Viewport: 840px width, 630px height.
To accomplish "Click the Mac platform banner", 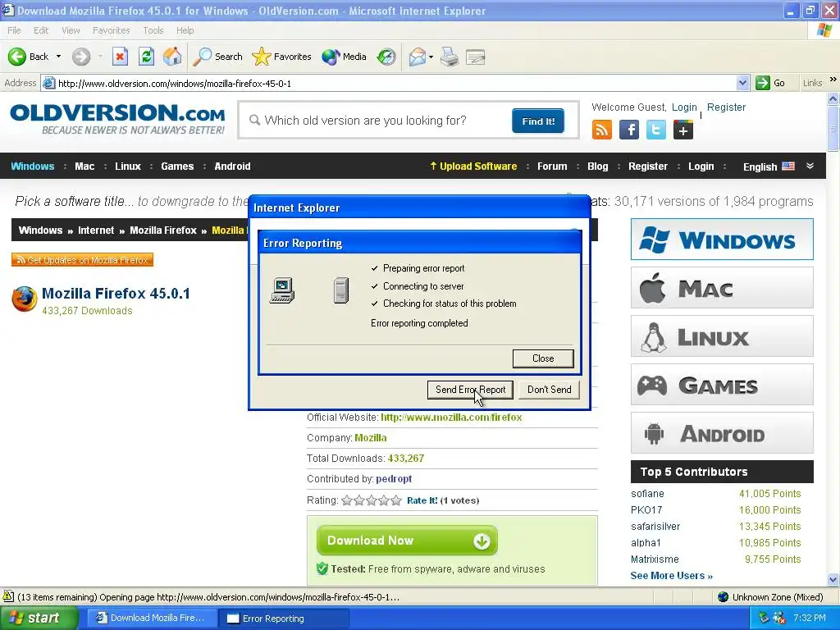I will [x=722, y=288].
